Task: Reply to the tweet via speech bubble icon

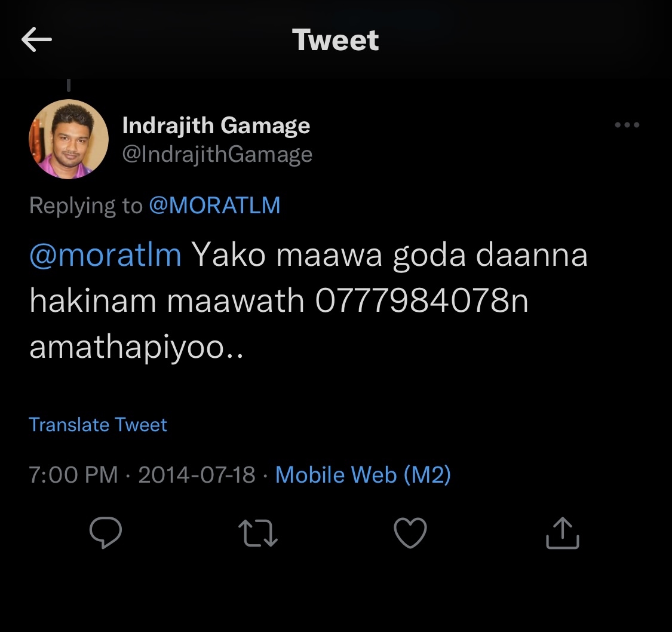Action: [x=105, y=533]
